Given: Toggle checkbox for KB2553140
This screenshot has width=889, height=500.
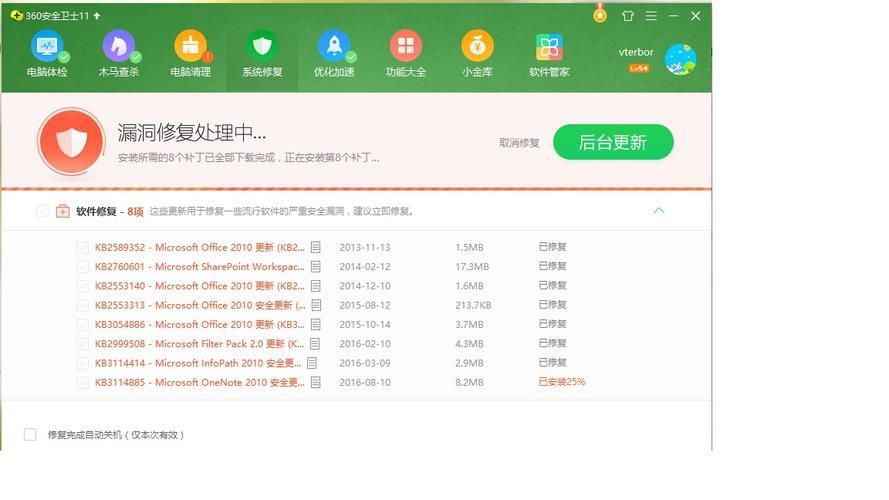Looking at the screenshot, I should pyautogui.click(x=82, y=286).
